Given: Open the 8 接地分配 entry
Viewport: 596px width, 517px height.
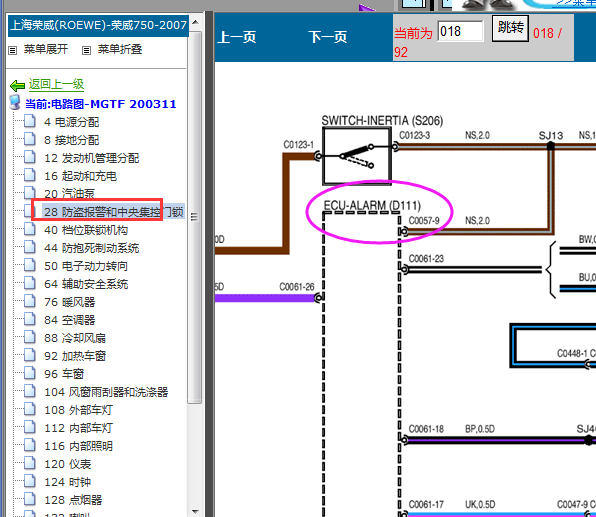Looking at the screenshot, I should pyautogui.click(x=71, y=140).
